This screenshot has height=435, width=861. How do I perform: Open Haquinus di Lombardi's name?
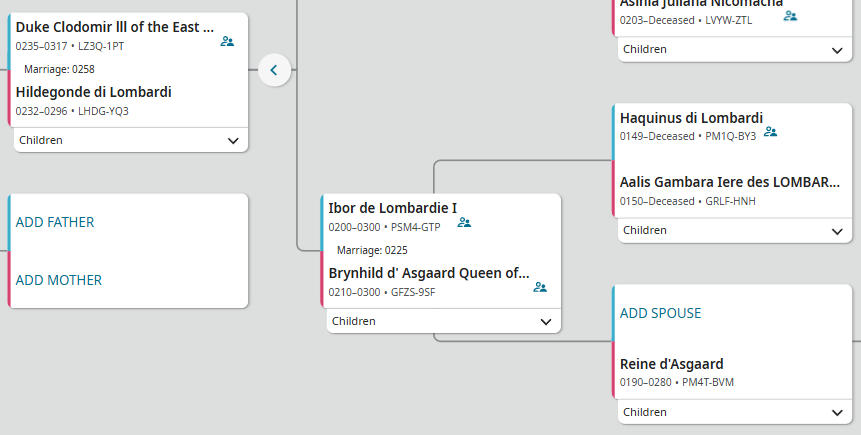691,118
